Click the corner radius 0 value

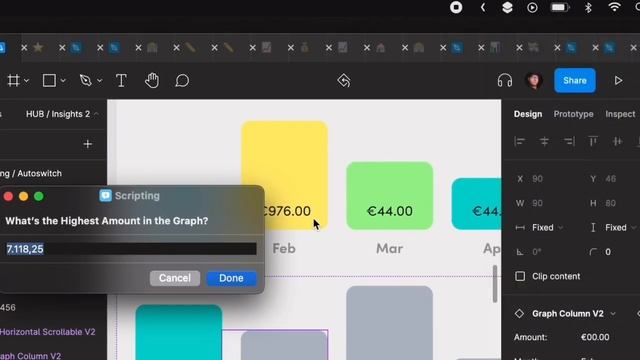click(x=608, y=252)
